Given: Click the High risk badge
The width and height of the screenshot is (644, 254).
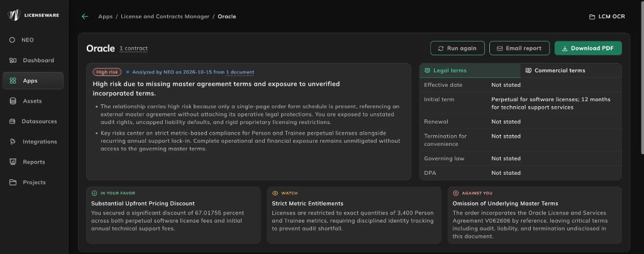Looking at the screenshot, I should [107, 72].
